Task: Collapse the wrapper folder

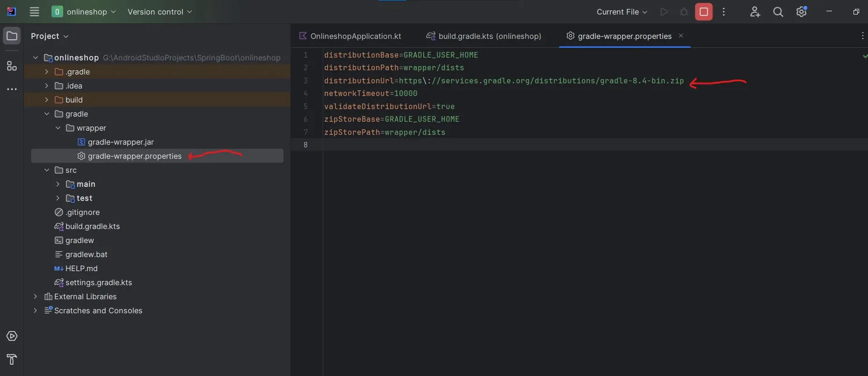Action: tap(58, 128)
